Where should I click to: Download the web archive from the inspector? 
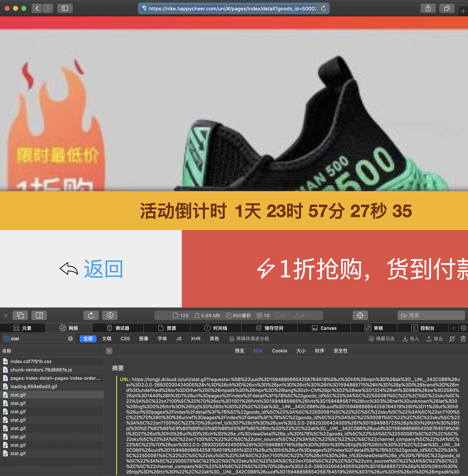pos(110,315)
